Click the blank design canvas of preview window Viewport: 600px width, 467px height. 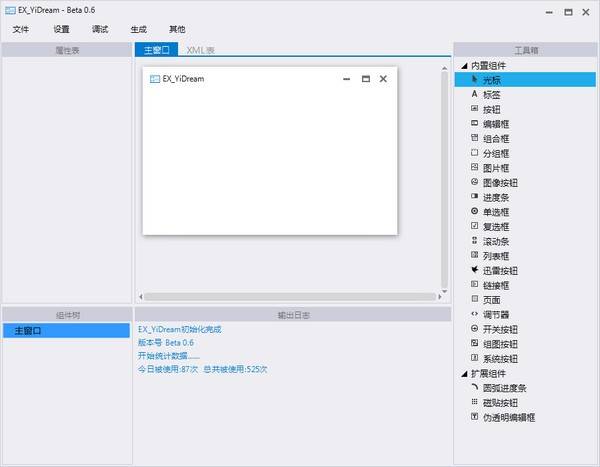[270, 161]
